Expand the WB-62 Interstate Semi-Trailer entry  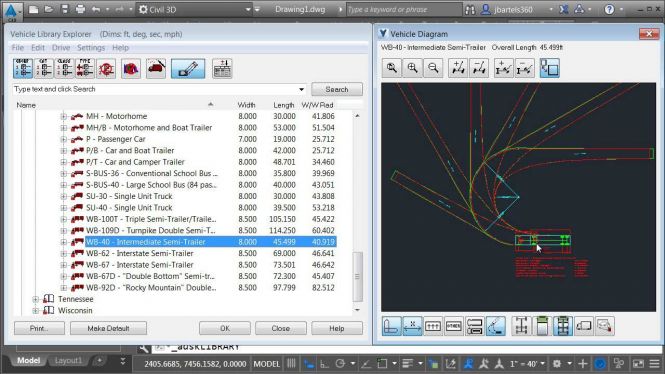pos(63,254)
